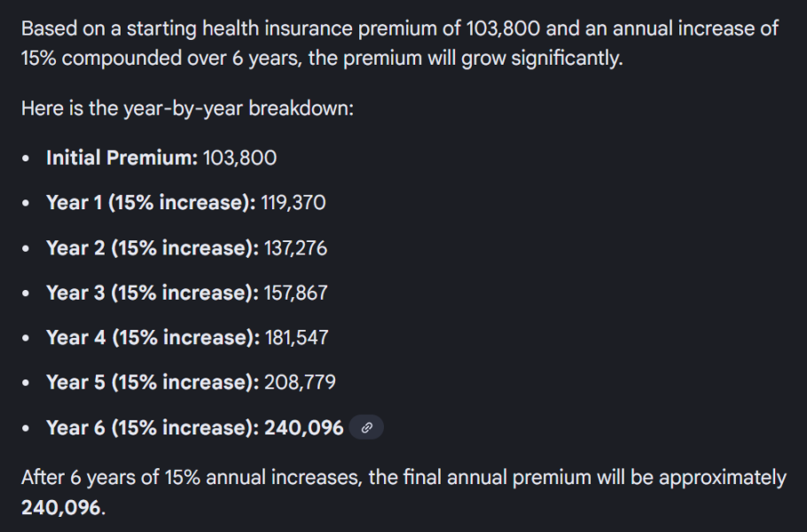Click the Year 3 value 157,867
This screenshot has width=807, height=532.
click(x=295, y=293)
